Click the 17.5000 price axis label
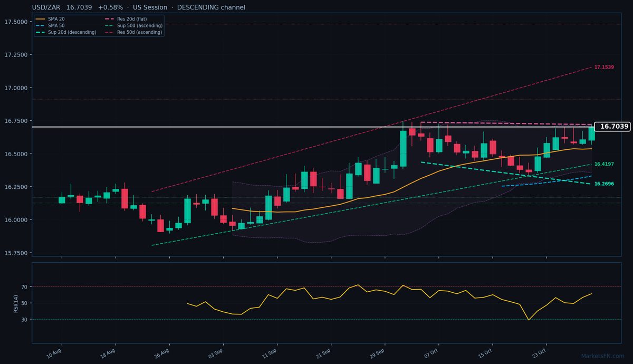The image size is (633, 364). (16, 22)
